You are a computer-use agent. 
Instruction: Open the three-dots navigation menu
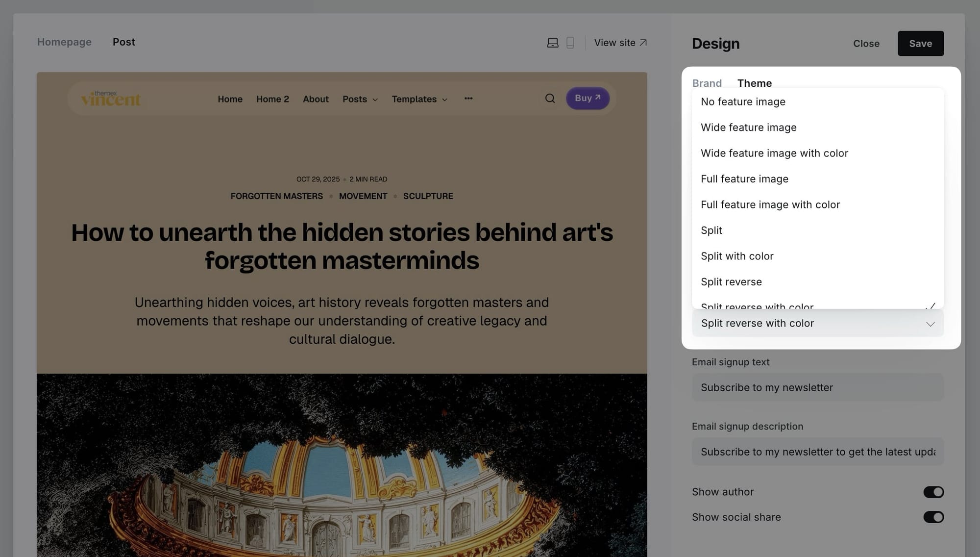coord(468,99)
